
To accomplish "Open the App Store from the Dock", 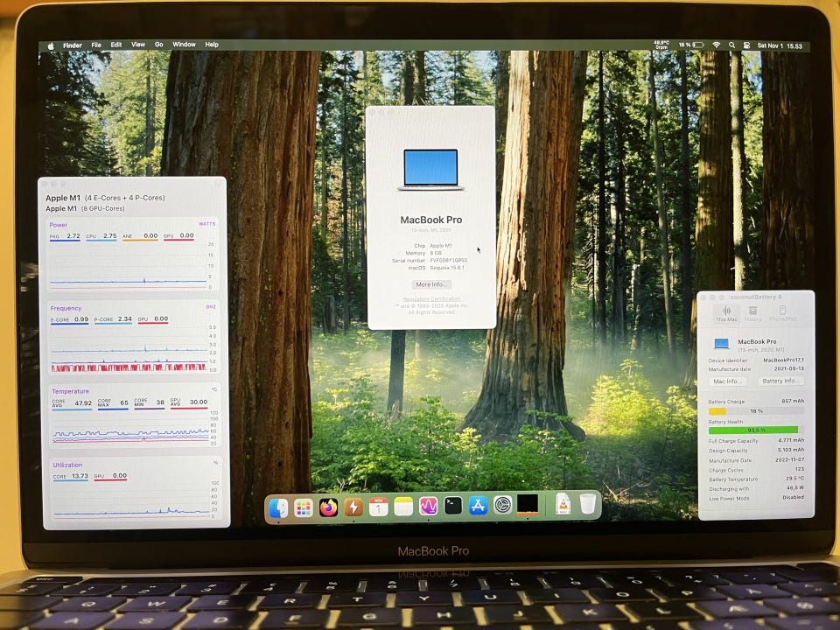I will pos(478,505).
